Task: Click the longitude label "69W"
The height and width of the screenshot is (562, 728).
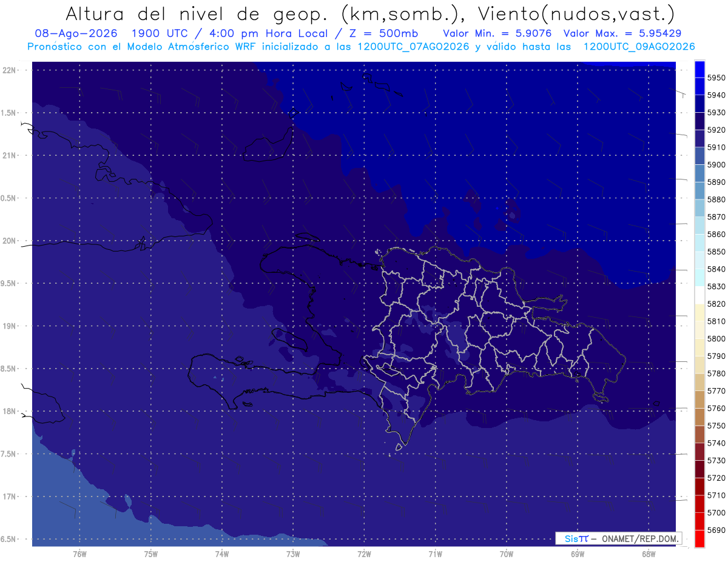Action: 578,554
